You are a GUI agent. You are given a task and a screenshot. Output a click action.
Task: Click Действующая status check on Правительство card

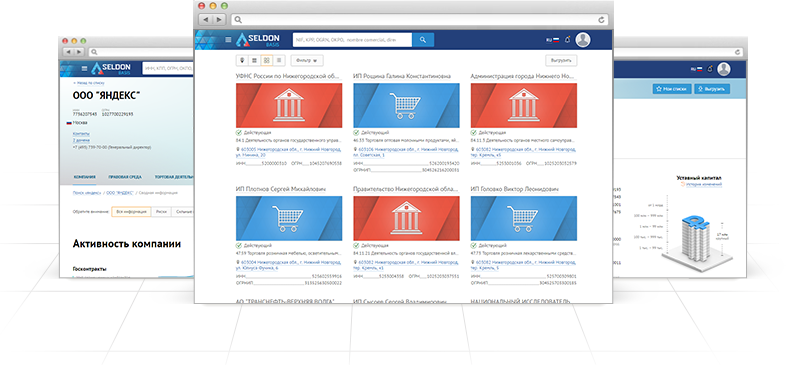click(357, 245)
